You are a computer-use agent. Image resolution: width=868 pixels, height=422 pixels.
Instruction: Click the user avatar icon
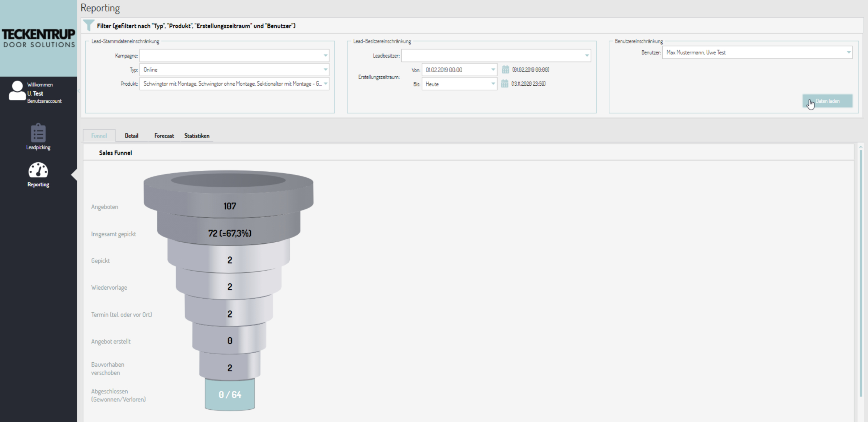coord(17,91)
